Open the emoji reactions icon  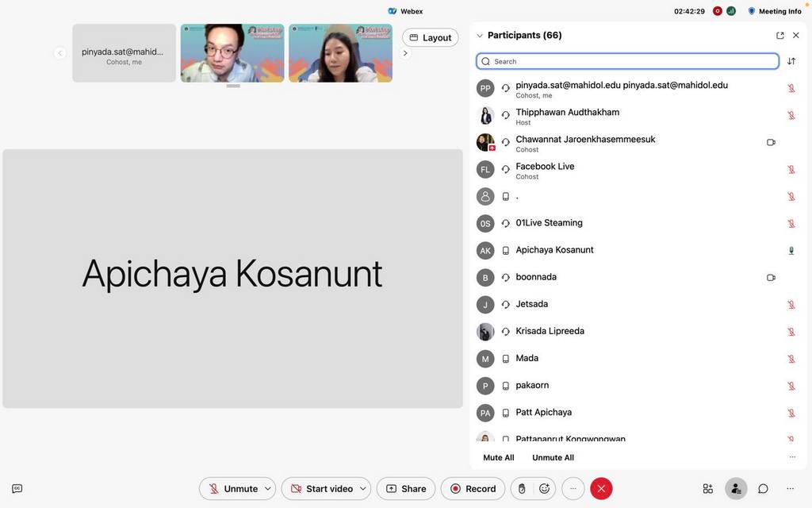[545, 489]
